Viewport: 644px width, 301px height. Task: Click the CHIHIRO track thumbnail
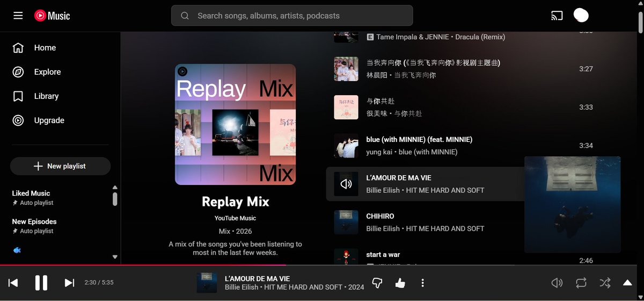point(346,223)
